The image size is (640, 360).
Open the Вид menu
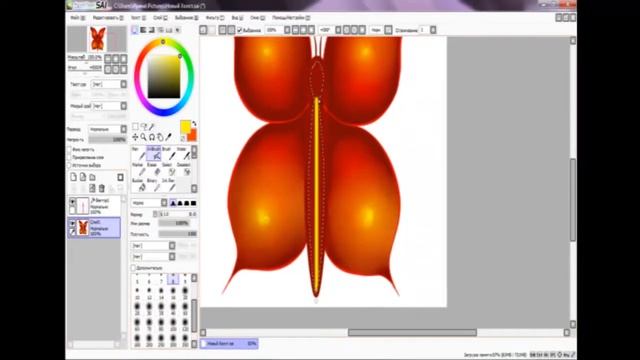[237, 18]
